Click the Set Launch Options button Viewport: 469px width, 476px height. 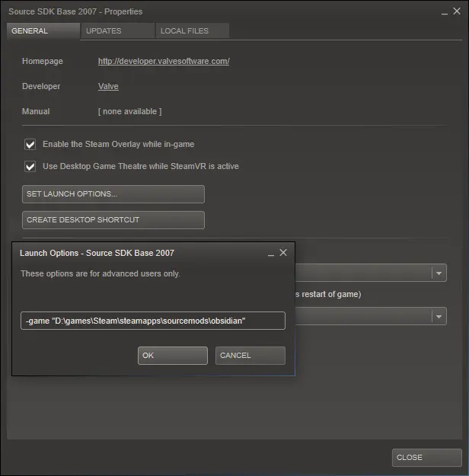point(113,194)
